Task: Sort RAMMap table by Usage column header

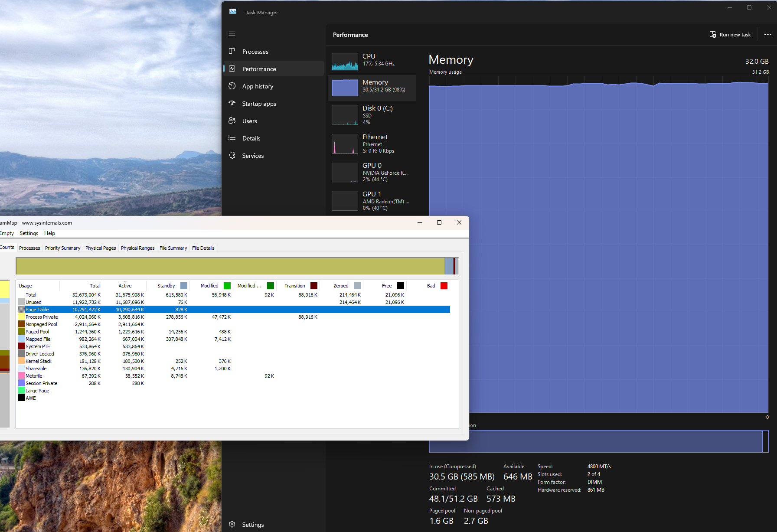Action: point(38,286)
